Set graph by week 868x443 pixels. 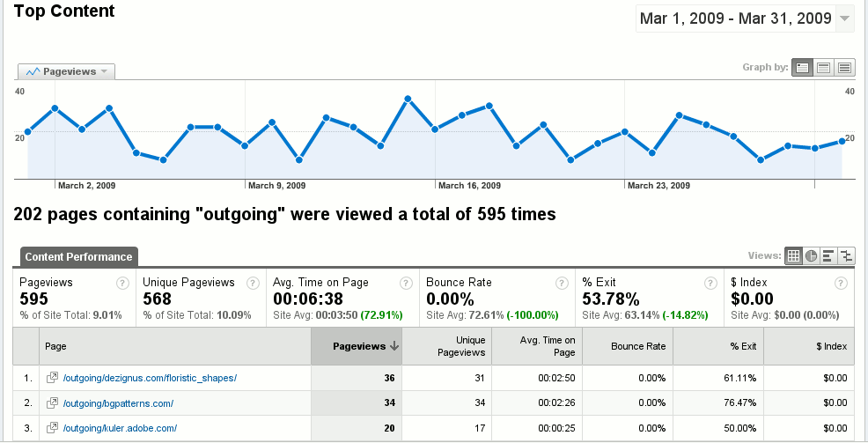(823, 68)
